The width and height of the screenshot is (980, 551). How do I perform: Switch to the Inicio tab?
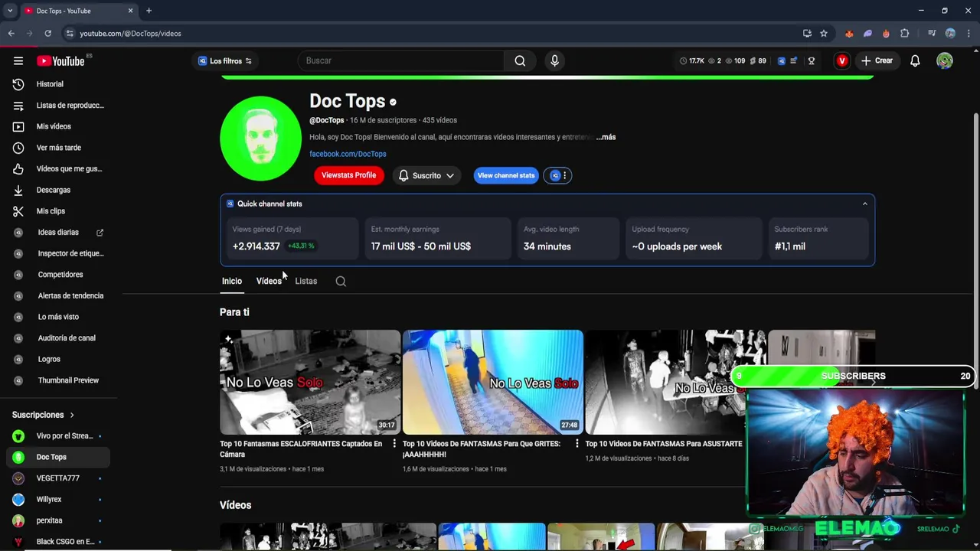coord(231,281)
